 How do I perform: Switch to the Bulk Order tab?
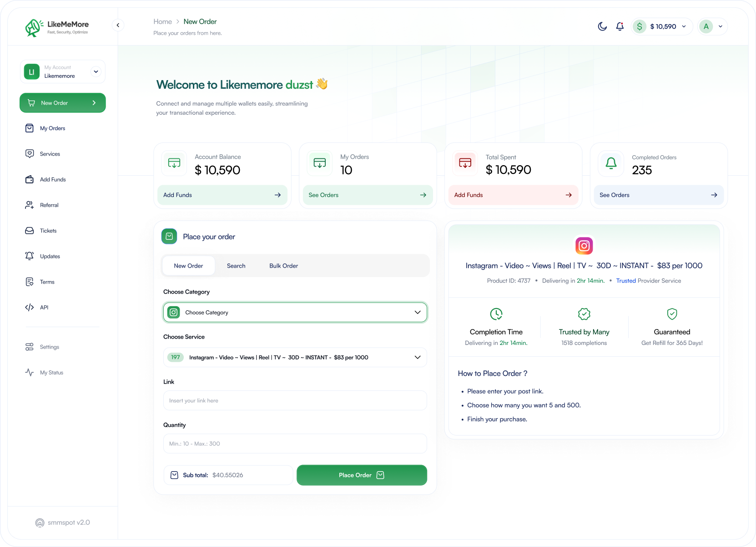coord(283,266)
